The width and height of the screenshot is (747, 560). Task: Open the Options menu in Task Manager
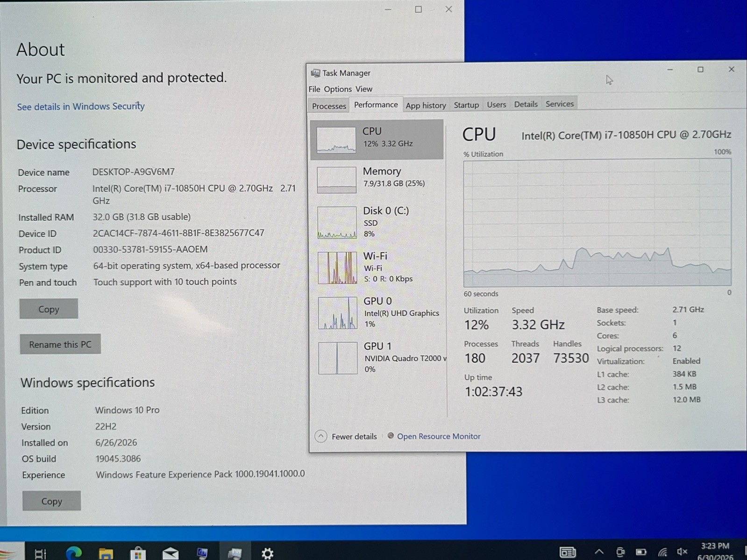pyautogui.click(x=337, y=89)
